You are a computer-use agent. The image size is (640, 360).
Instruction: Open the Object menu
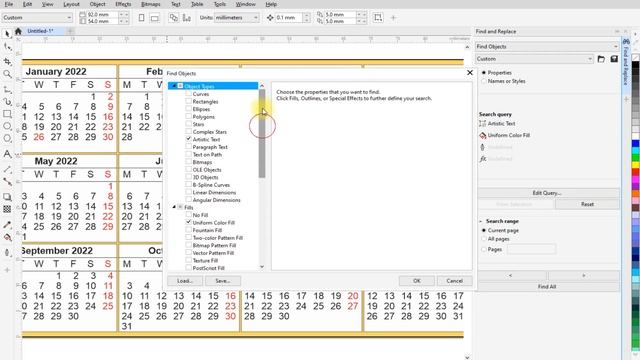[x=97, y=4]
